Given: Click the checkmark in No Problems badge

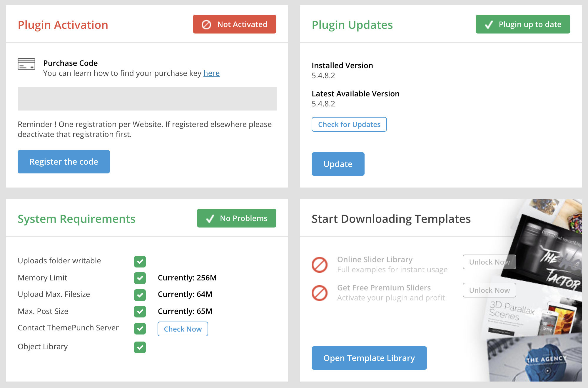Looking at the screenshot, I should [x=210, y=218].
